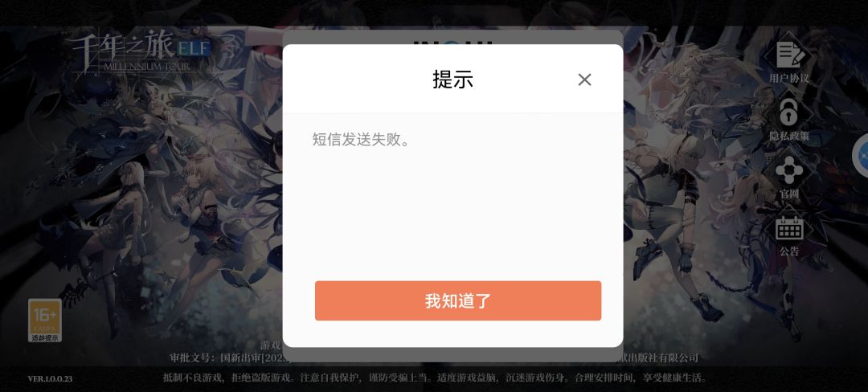
Task: Tap the 适龄提示 label under the badge
Action: [45, 338]
